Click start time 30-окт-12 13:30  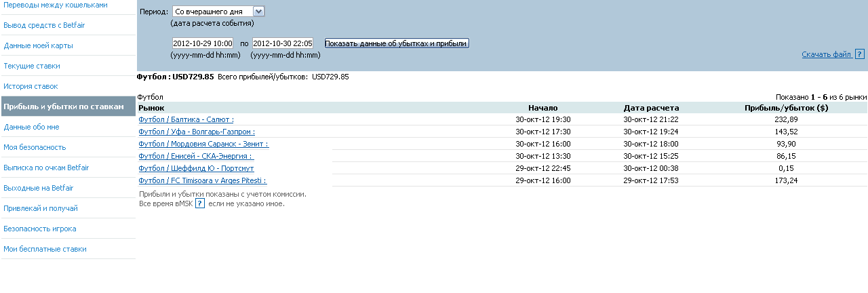[543, 156]
